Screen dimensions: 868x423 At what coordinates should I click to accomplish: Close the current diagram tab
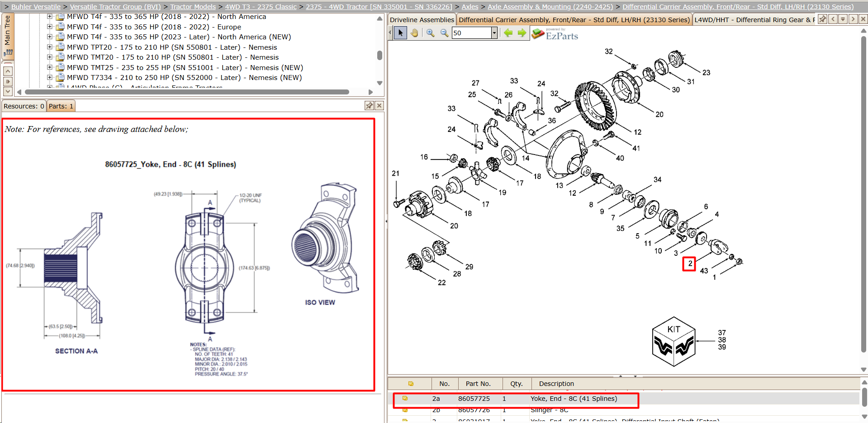click(x=863, y=19)
